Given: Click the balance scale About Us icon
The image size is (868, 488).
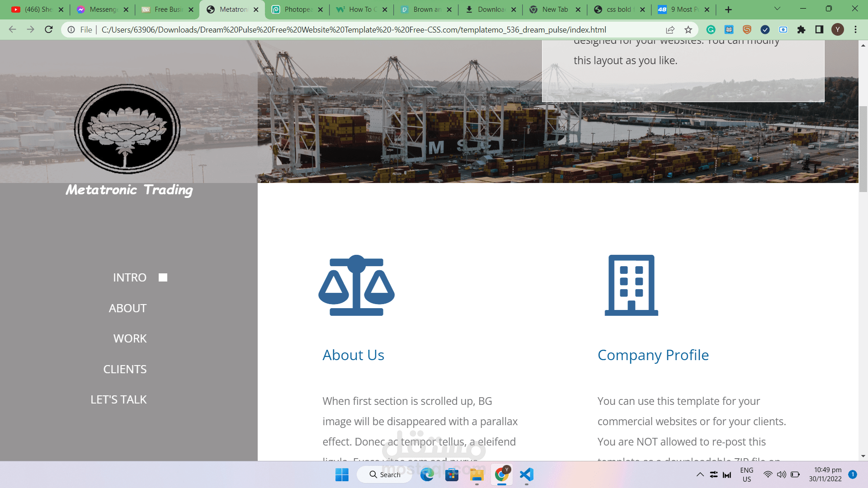Looking at the screenshot, I should (356, 285).
